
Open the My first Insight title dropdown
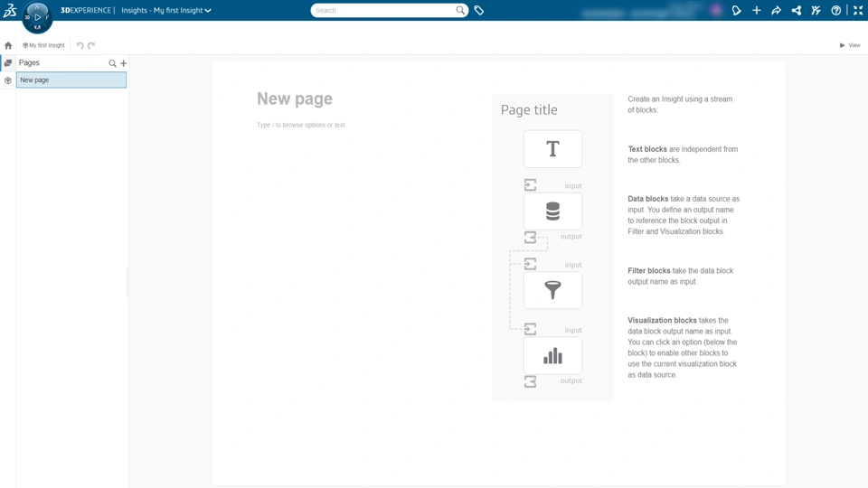(x=166, y=11)
